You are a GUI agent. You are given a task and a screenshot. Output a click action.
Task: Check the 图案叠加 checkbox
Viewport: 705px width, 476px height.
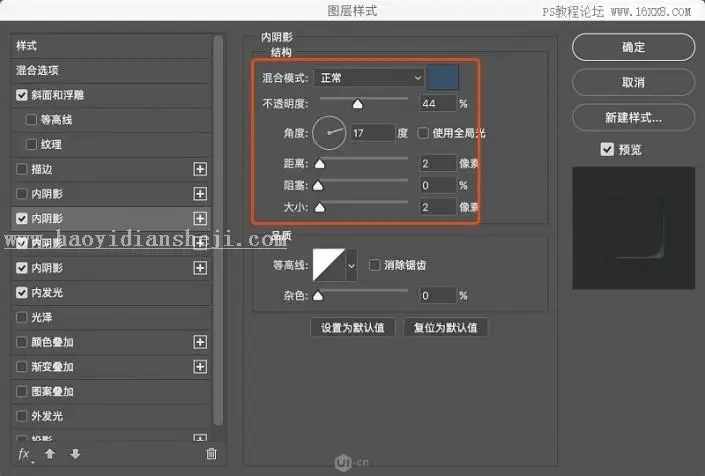click(22, 391)
